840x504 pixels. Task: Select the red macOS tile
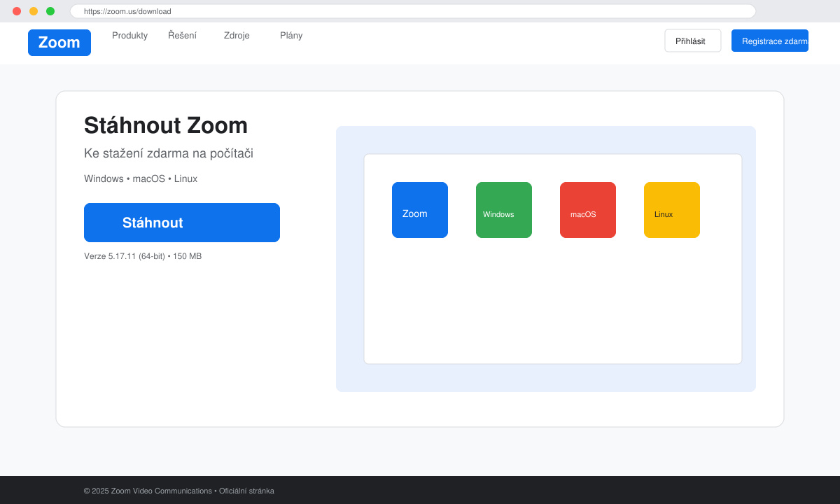588,210
